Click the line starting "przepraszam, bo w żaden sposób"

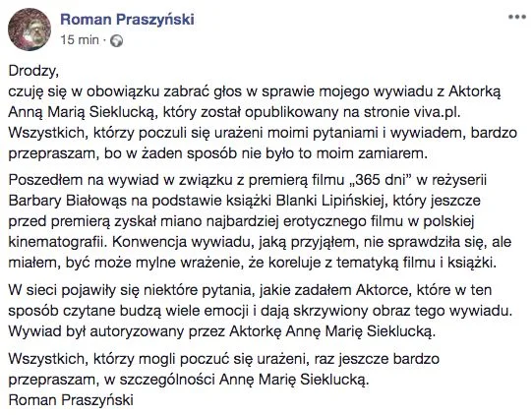pos(218,153)
